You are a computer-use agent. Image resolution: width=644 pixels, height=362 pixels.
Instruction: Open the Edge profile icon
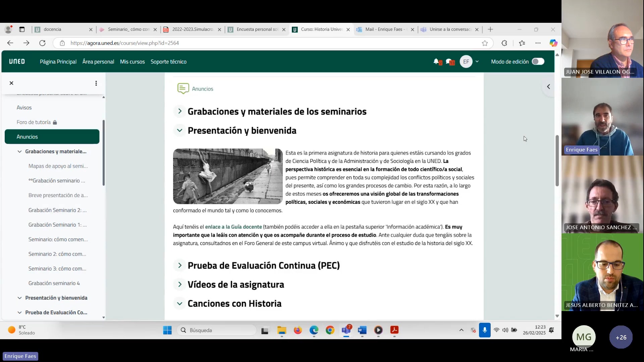(x=9, y=29)
